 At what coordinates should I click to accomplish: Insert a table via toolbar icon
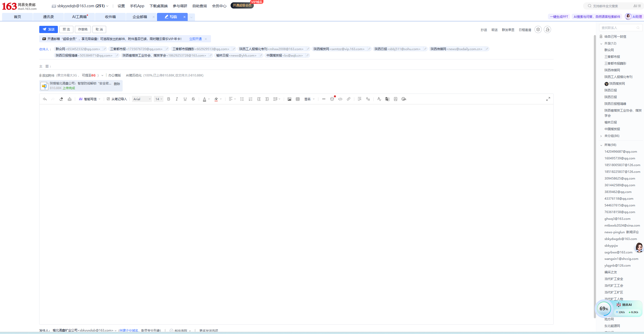pos(297,99)
